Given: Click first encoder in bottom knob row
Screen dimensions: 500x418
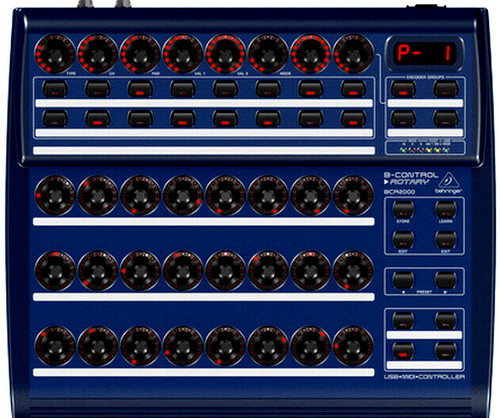Looking at the screenshot, I should click(55, 346).
